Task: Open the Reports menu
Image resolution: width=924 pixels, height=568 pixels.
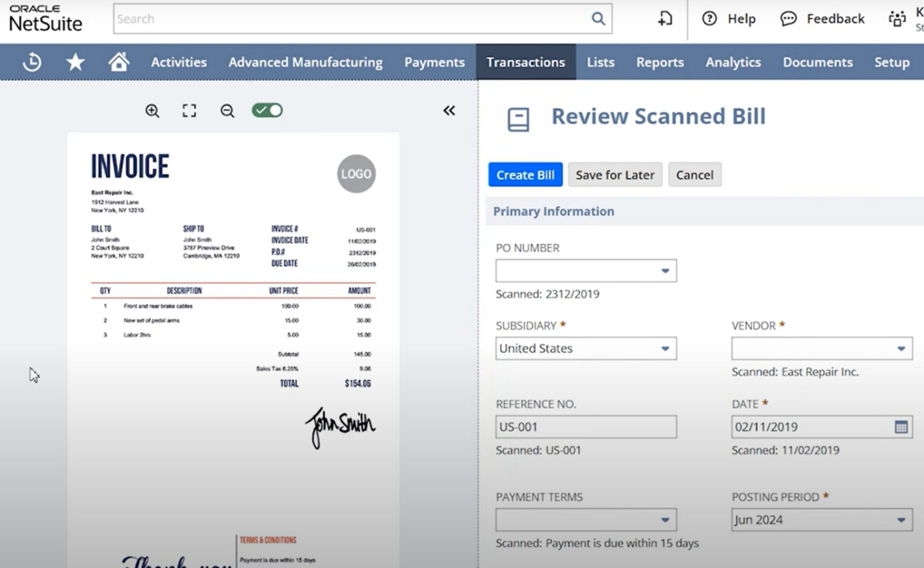Action: coord(660,62)
